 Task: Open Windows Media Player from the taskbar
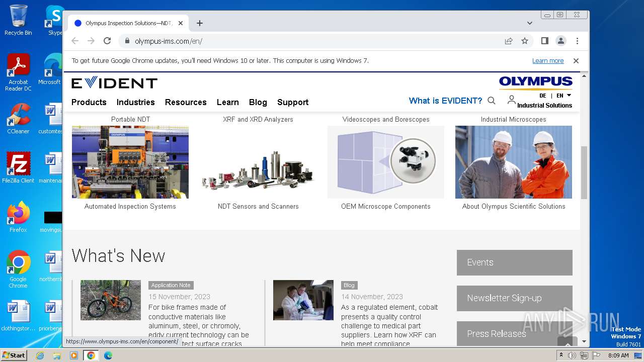74,355
